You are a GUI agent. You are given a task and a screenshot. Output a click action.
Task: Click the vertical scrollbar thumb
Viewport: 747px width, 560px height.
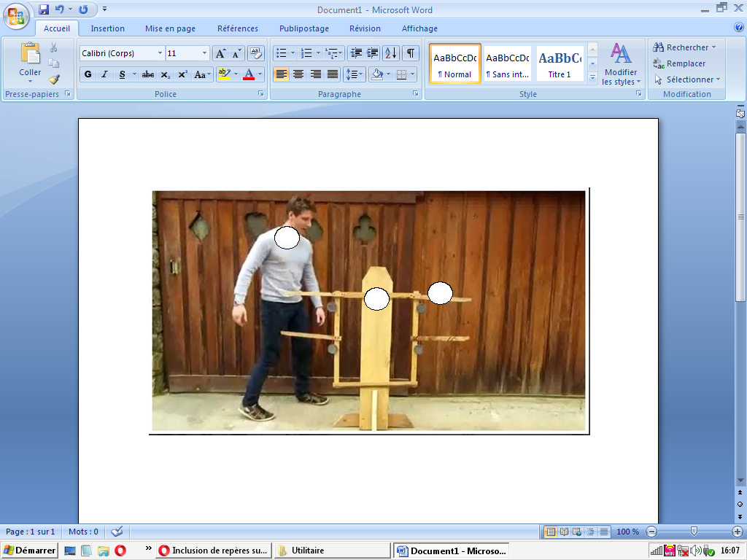click(740, 217)
